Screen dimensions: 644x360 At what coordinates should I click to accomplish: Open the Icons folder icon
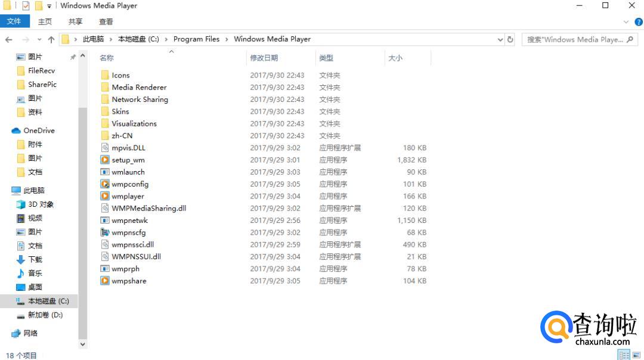click(105, 75)
